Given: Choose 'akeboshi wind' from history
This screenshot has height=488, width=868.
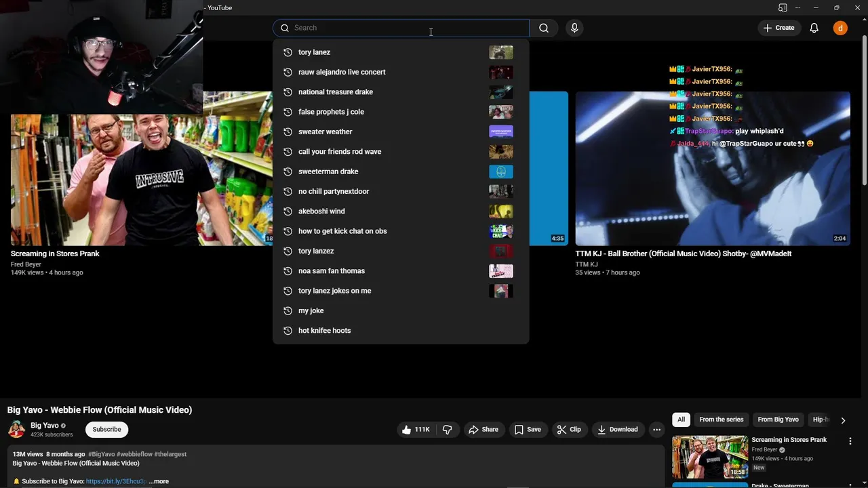Looking at the screenshot, I should (400, 211).
